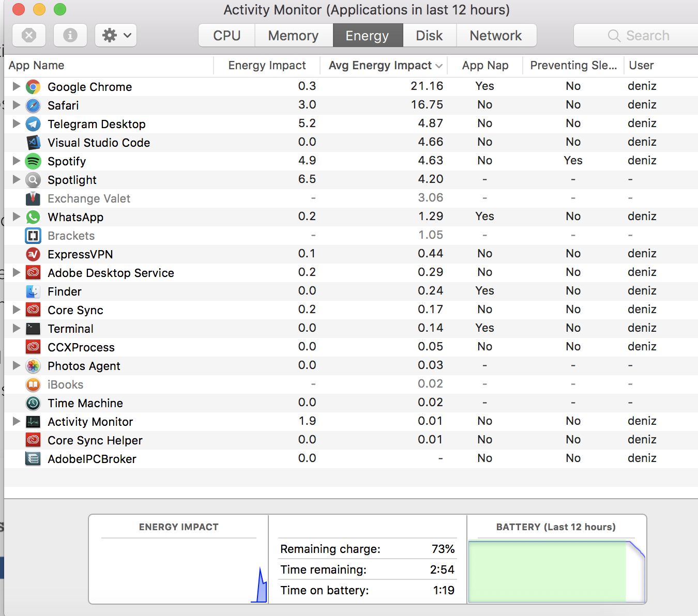Click the Exchange Valet icon
The height and width of the screenshot is (616, 698).
[x=33, y=198]
